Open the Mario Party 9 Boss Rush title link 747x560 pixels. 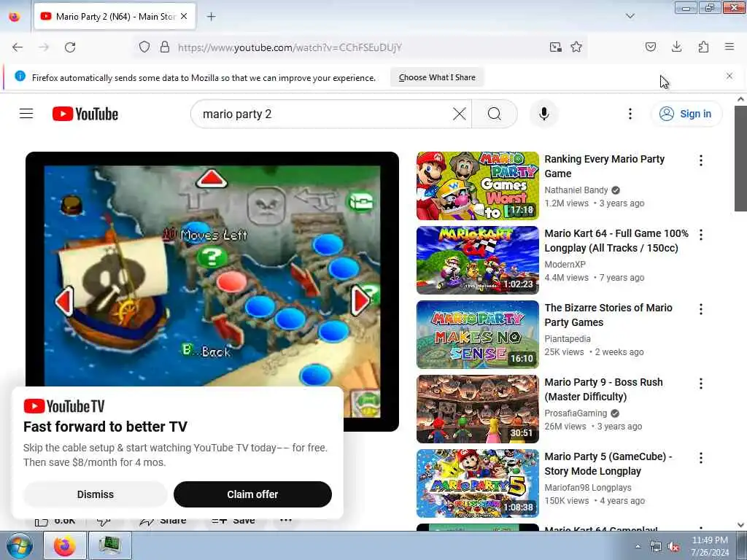(603, 389)
